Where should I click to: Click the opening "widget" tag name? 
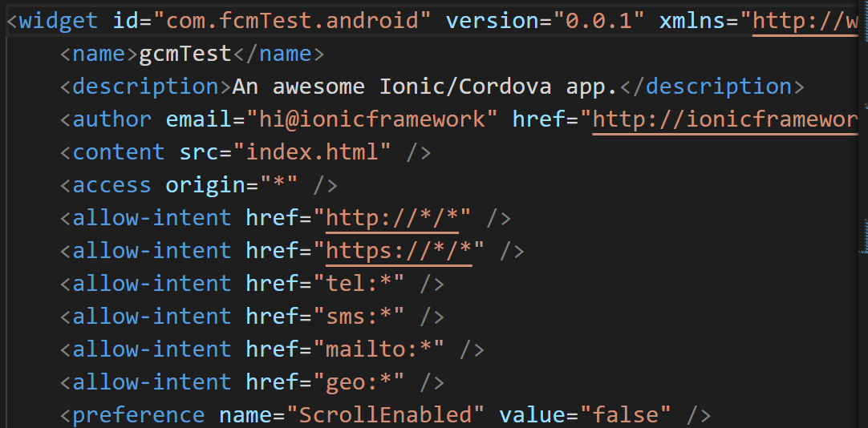pyautogui.click(x=59, y=21)
